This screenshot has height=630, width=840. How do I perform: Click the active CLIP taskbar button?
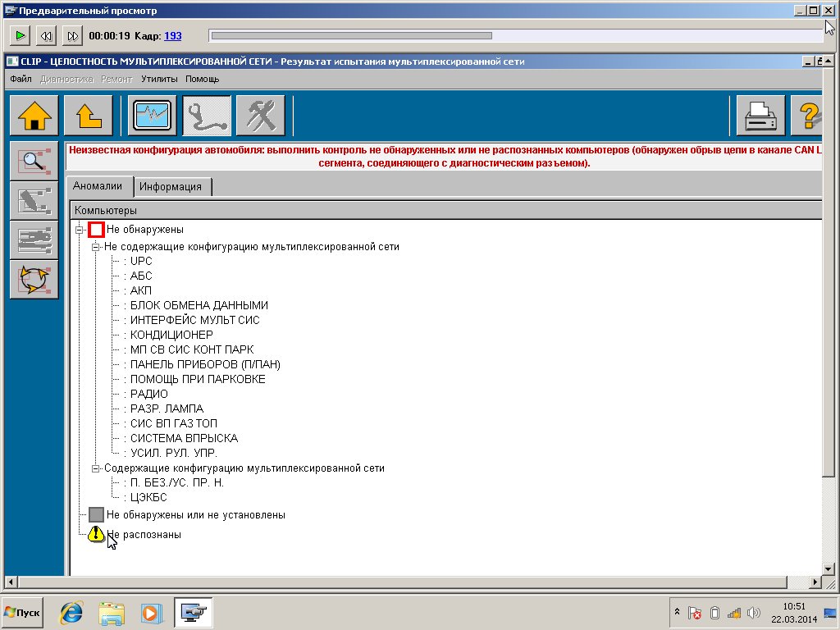pos(194,612)
